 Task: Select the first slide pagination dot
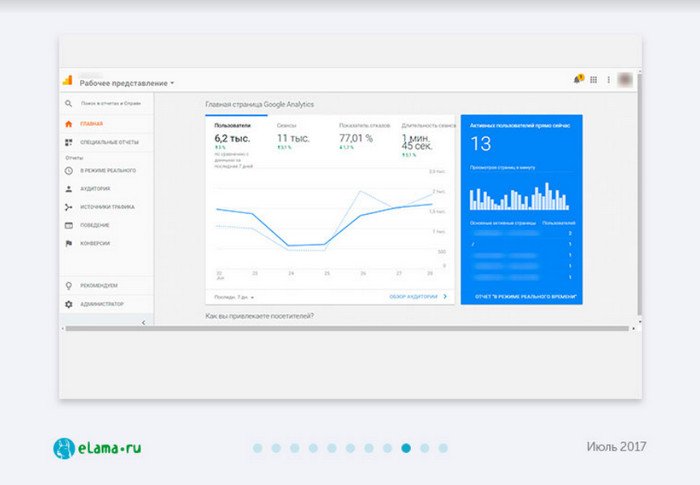pos(258,448)
